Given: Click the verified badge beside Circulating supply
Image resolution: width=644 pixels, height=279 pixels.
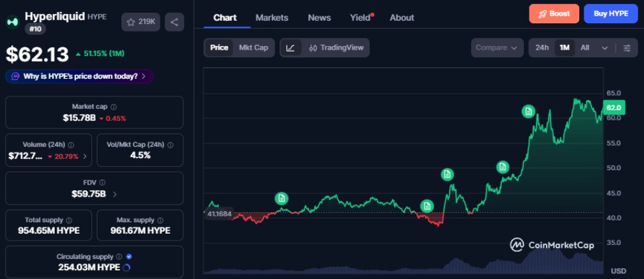Looking at the screenshot, I should 129,256.
